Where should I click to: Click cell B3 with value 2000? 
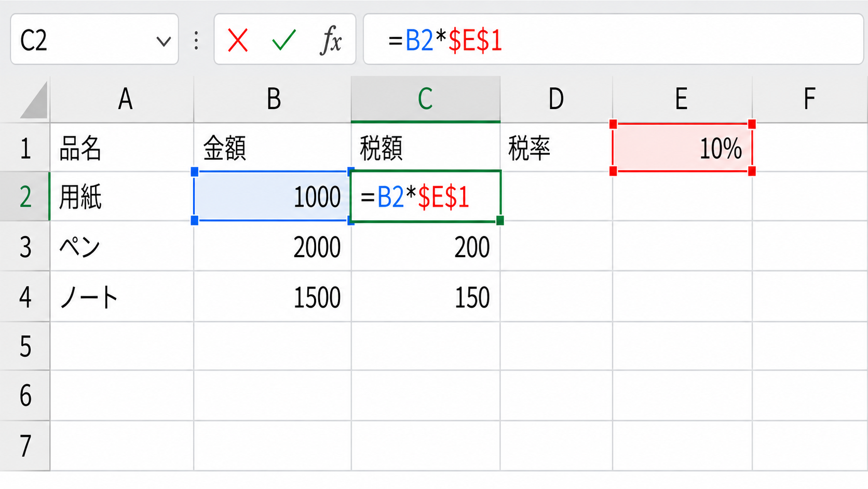tap(273, 246)
